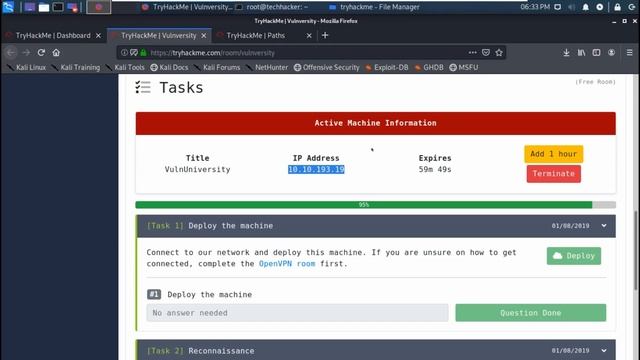Click the Add 1 hour button
The height and width of the screenshot is (360, 640).
[x=553, y=154]
